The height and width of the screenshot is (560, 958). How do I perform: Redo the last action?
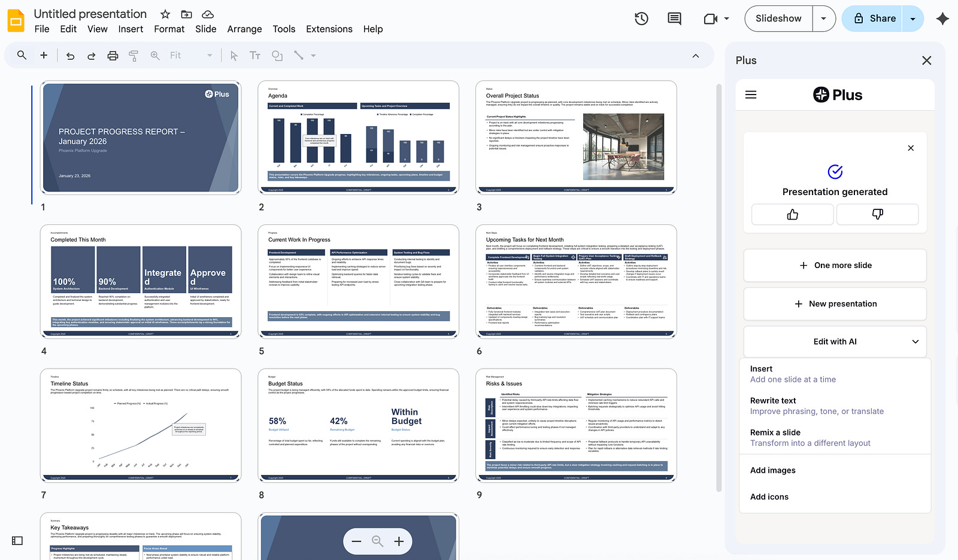pos(91,56)
